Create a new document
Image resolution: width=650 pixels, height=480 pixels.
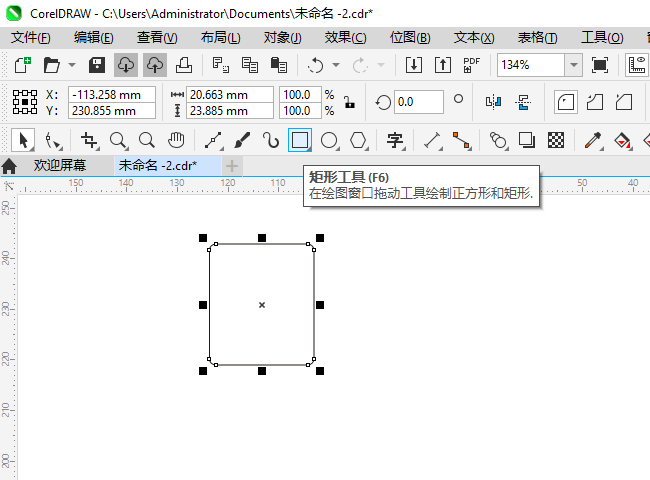tap(22, 65)
